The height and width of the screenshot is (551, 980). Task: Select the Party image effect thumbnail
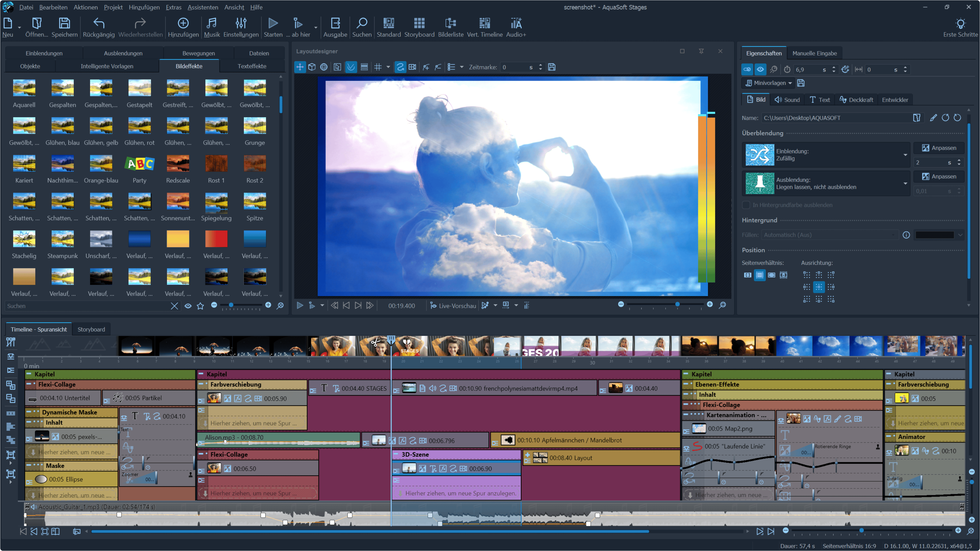[x=139, y=164]
